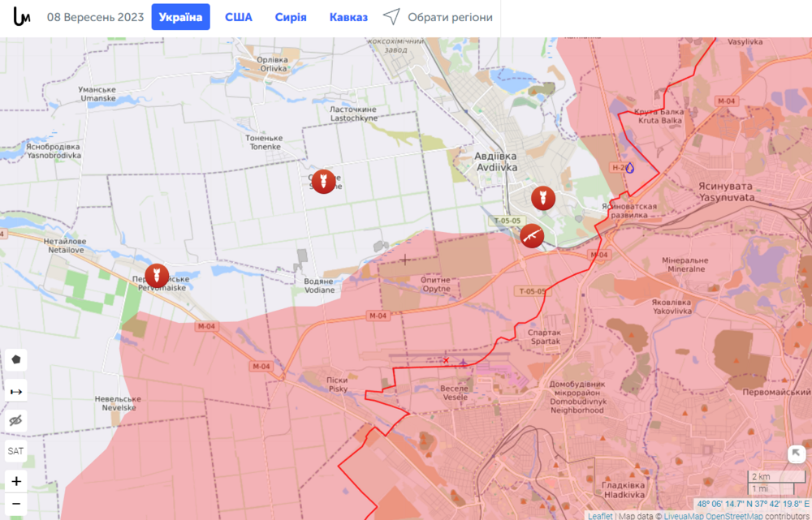Switch to the США tab

(239, 16)
